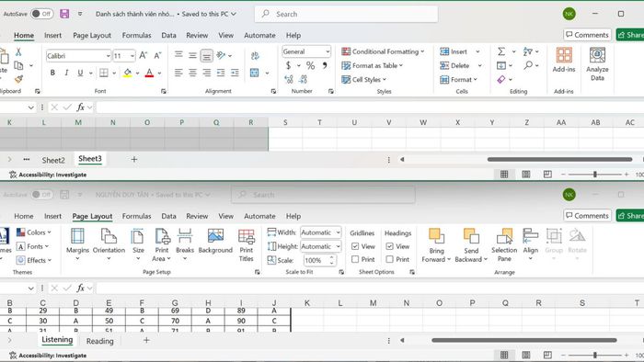The image size is (644, 362).
Task: Click Italic in the top window ribbon
Action: [x=66, y=73]
